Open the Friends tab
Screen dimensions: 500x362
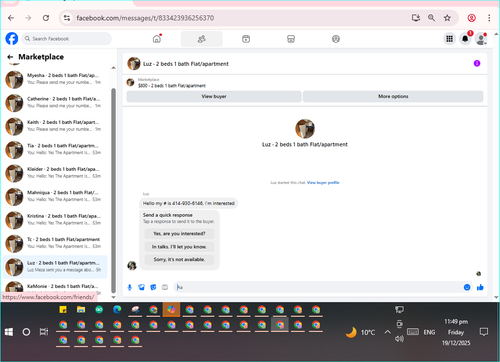click(x=202, y=39)
